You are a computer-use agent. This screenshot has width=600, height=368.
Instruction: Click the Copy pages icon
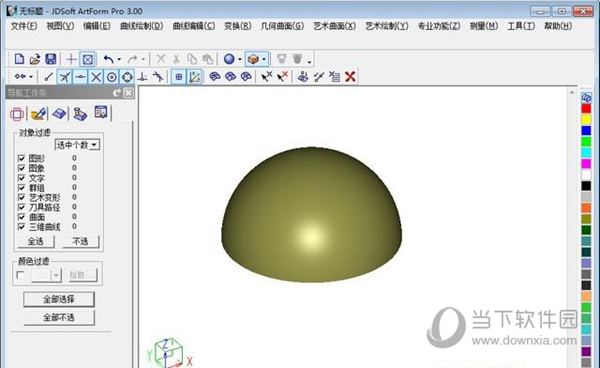[192, 59]
